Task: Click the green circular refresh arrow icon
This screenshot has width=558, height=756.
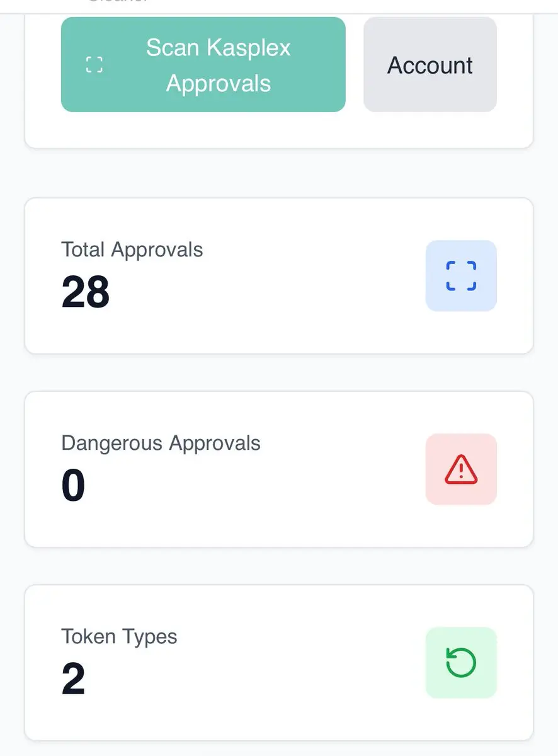Action: (x=461, y=663)
